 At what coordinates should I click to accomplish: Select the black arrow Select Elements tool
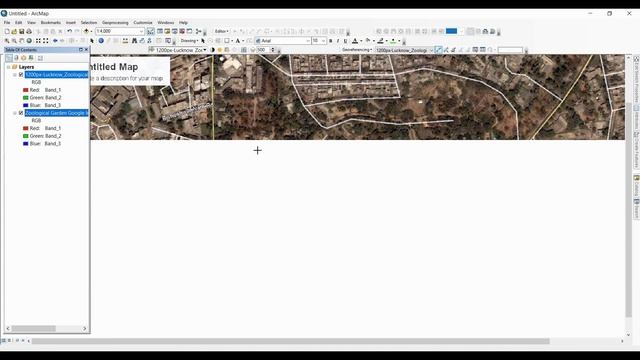tap(203, 41)
